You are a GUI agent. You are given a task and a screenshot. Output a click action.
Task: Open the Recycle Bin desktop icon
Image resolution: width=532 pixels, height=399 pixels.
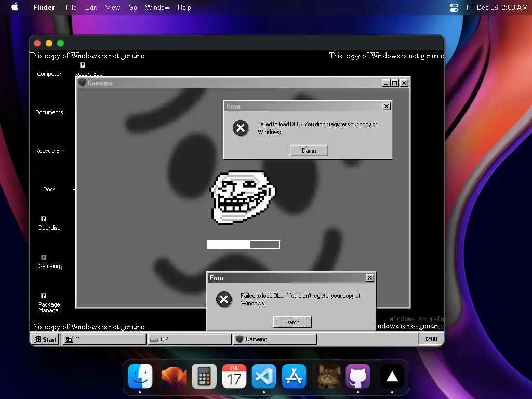tap(49, 151)
